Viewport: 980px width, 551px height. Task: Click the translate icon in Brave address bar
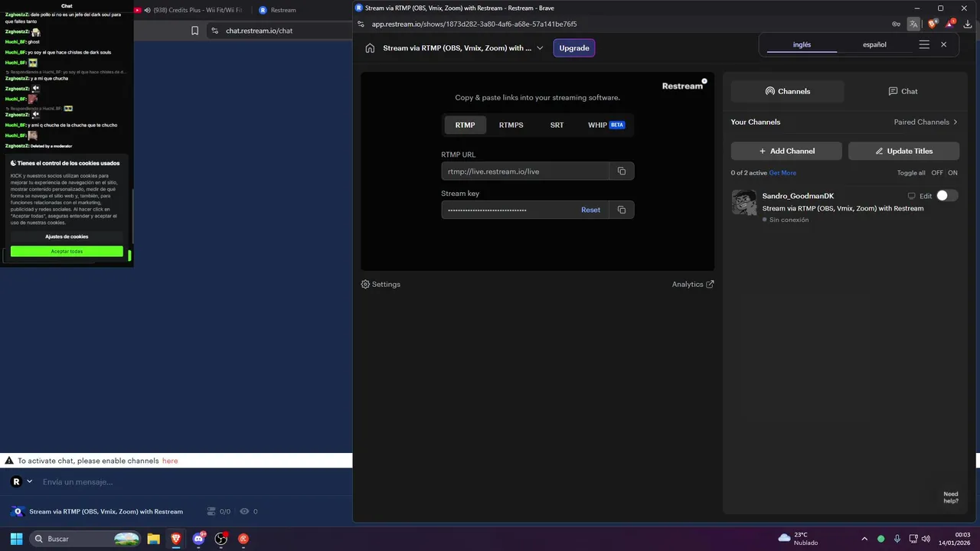click(913, 24)
